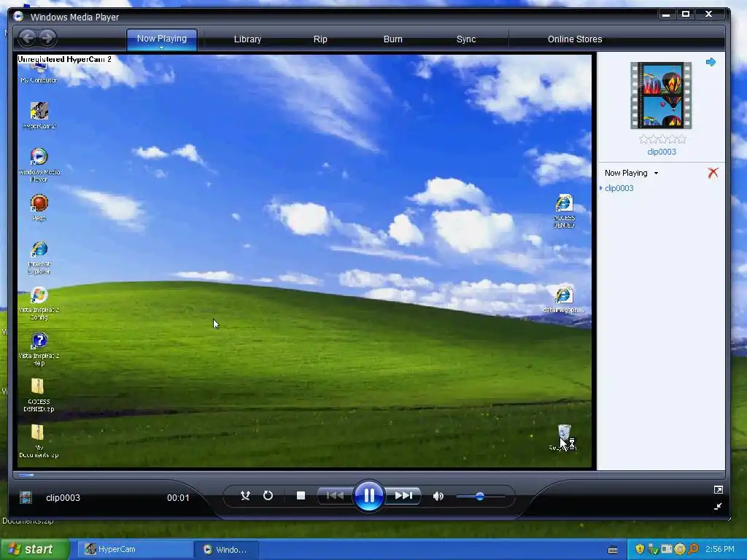Adjust the volume slider
This screenshot has height=560, width=747.
[x=480, y=496]
